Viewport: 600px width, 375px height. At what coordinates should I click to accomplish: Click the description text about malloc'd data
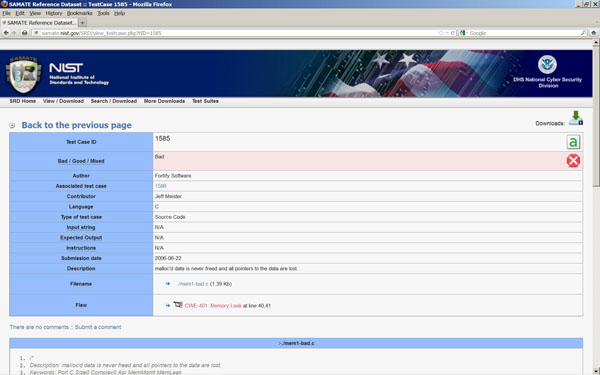226,269
